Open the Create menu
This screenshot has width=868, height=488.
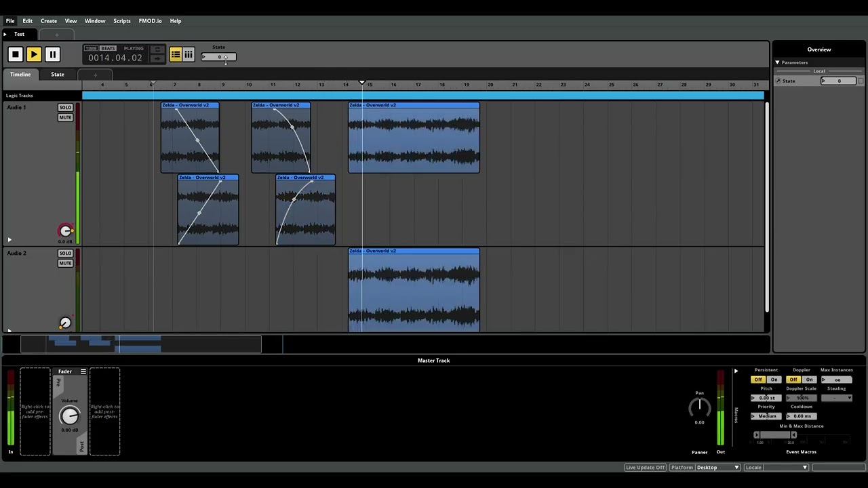49,21
